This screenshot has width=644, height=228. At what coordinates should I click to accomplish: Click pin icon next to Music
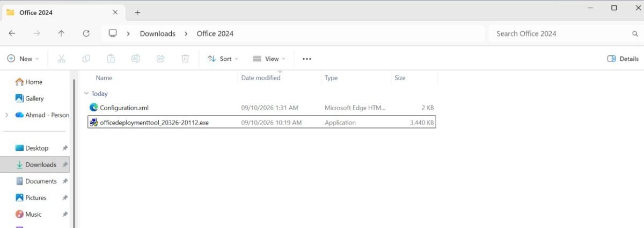coord(65,214)
